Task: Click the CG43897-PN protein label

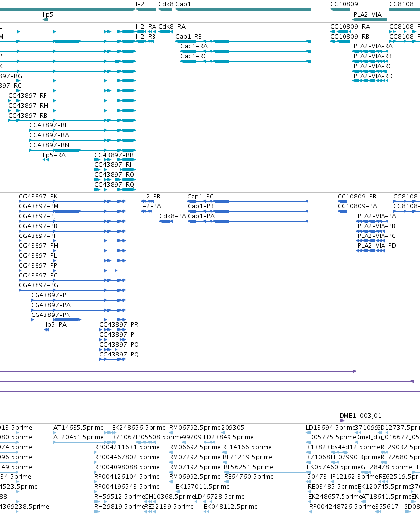Action: coord(51,315)
